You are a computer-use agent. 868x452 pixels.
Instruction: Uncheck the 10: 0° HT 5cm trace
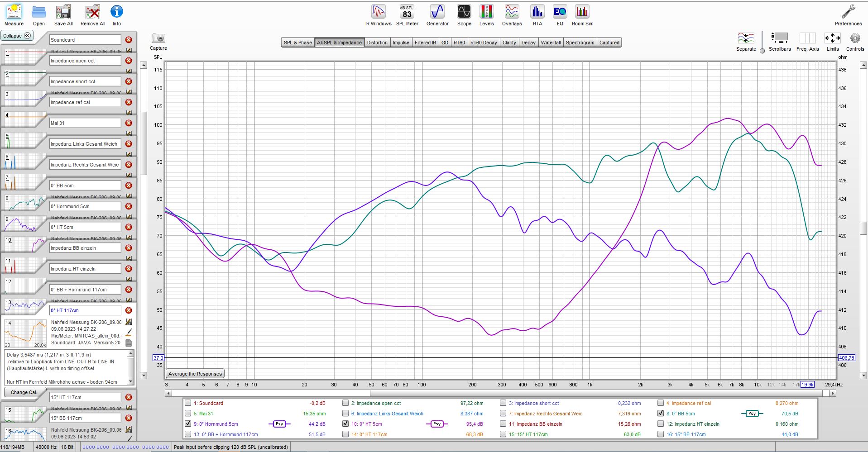coord(345,424)
